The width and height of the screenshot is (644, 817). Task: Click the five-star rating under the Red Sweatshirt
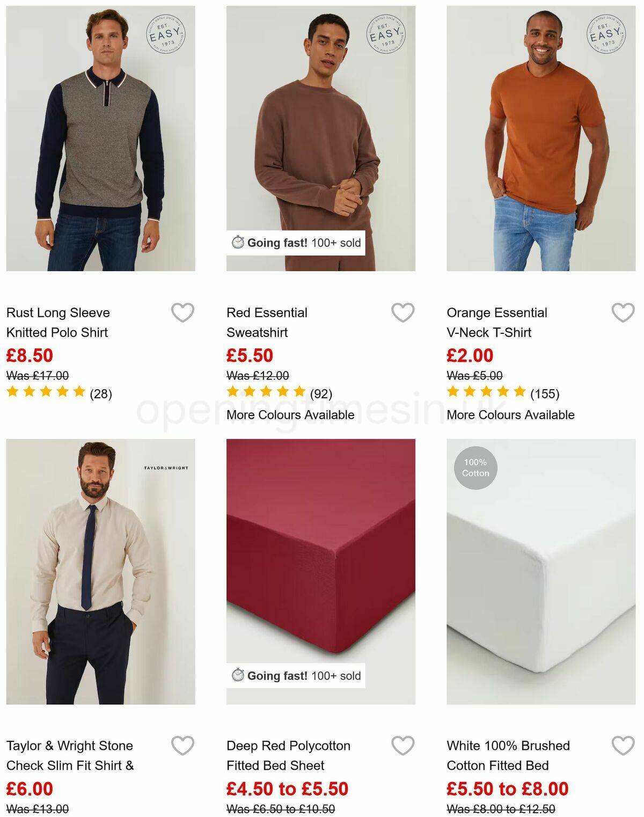coord(265,393)
